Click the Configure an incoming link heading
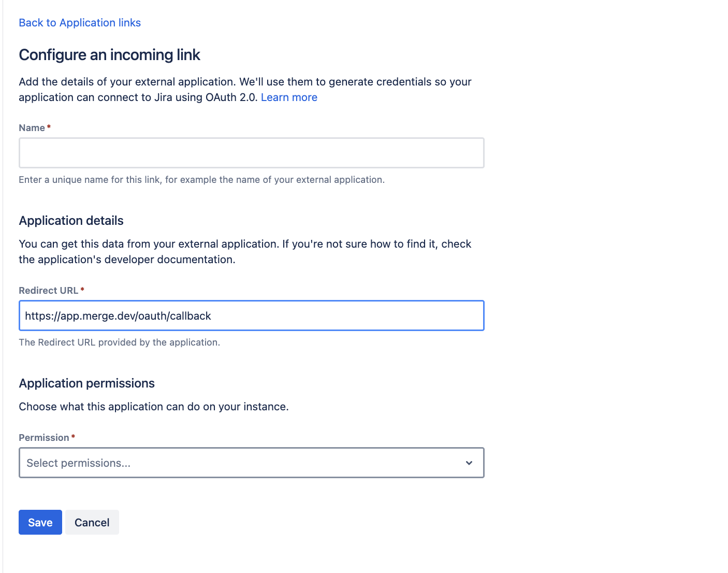 (109, 55)
